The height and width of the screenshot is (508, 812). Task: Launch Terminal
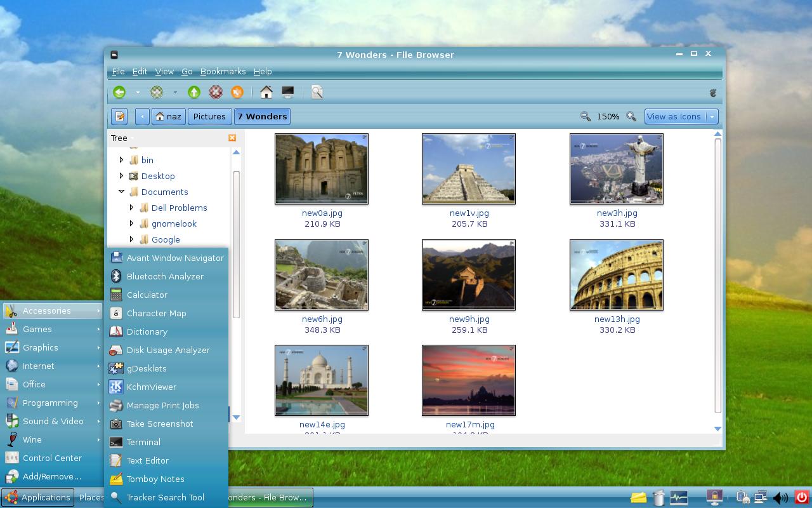(x=166, y=442)
